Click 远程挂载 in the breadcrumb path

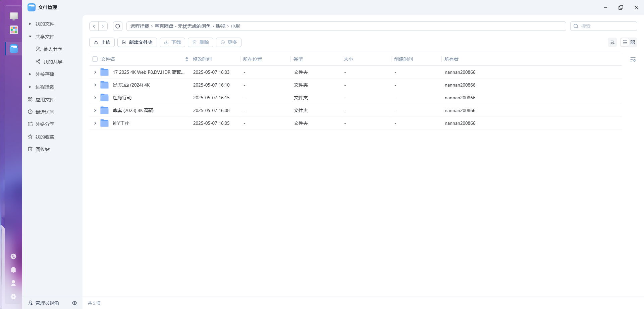click(x=140, y=26)
